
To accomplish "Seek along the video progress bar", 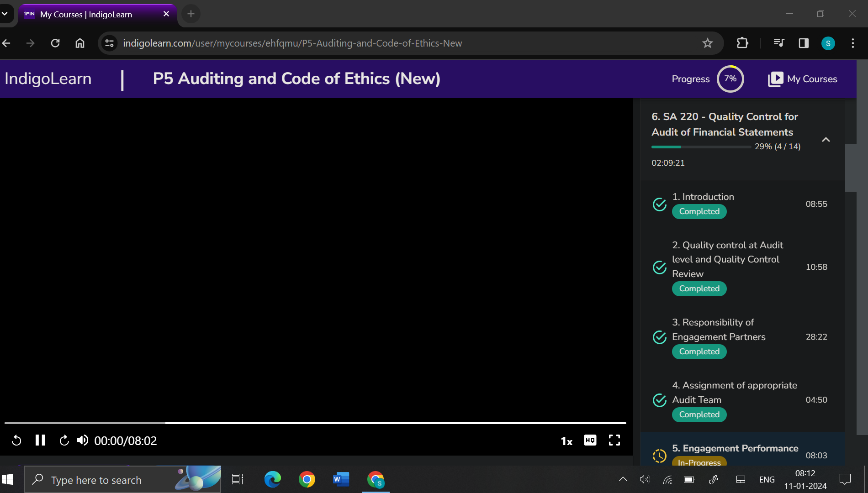I will pos(315,423).
